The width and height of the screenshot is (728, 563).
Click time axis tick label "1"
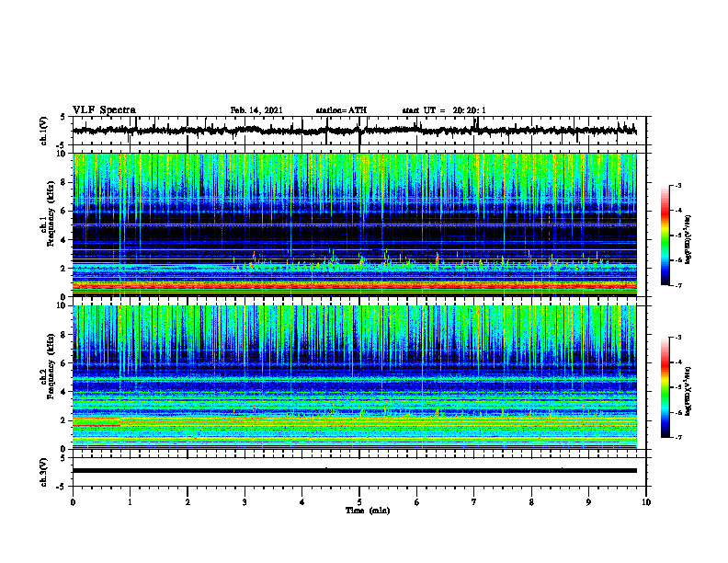coord(131,502)
